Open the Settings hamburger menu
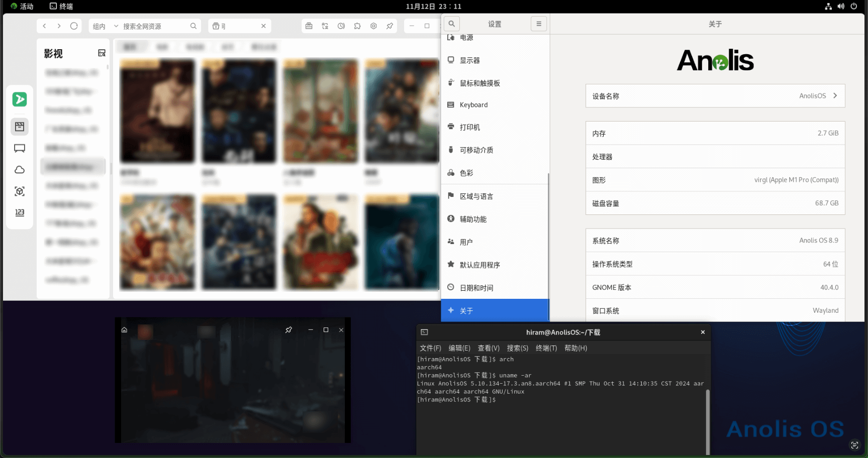 click(x=538, y=24)
